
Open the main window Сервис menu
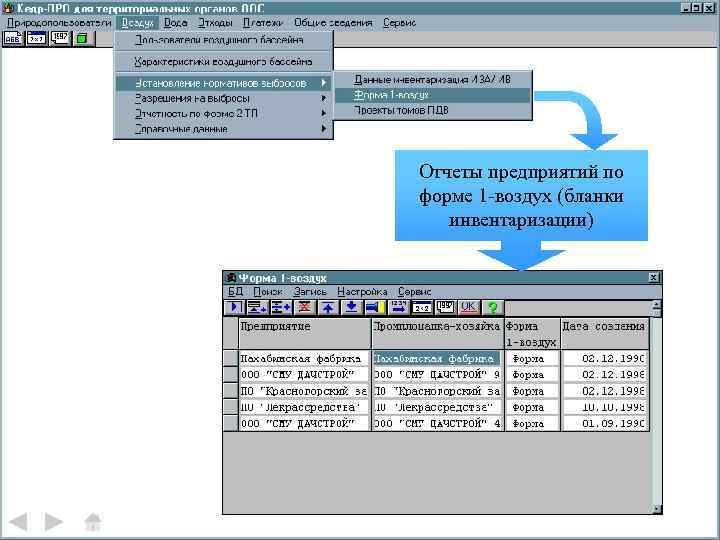tap(399, 22)
